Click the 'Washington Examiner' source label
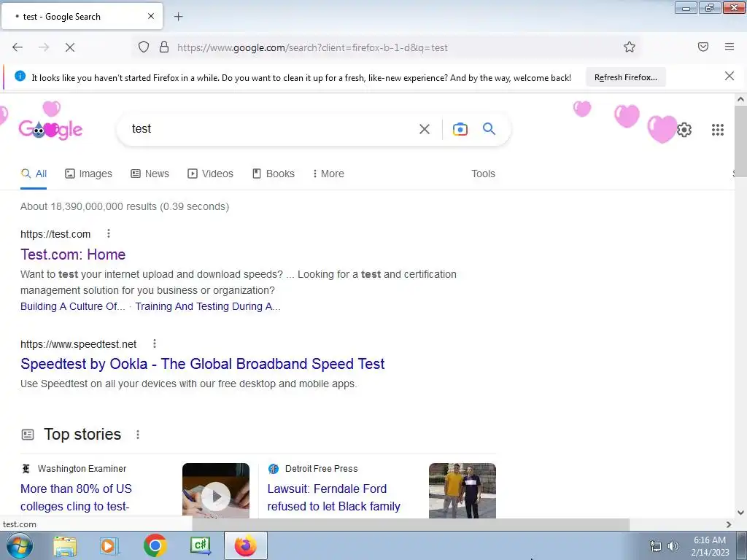Viewport: 747px width, 560px height. pos(82,469)
